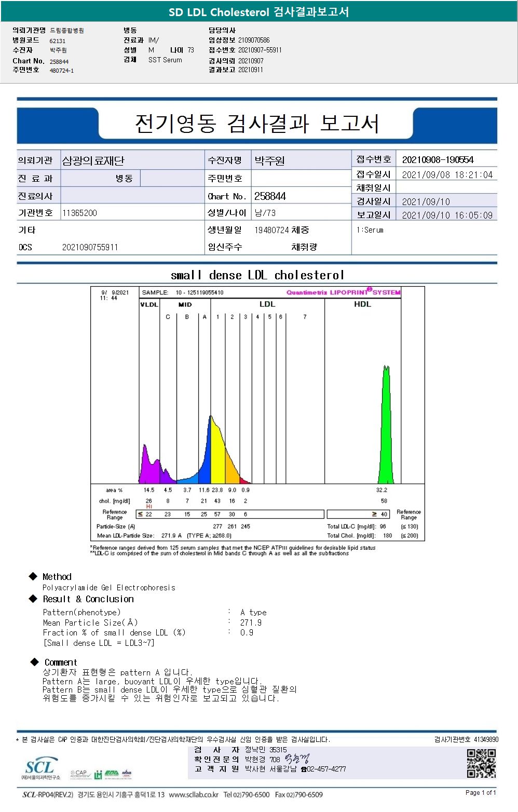The height and width of the screenshot is (812, 518).
Task: Click the green HDL peak in the chart
Action: [x=386, y=425]
